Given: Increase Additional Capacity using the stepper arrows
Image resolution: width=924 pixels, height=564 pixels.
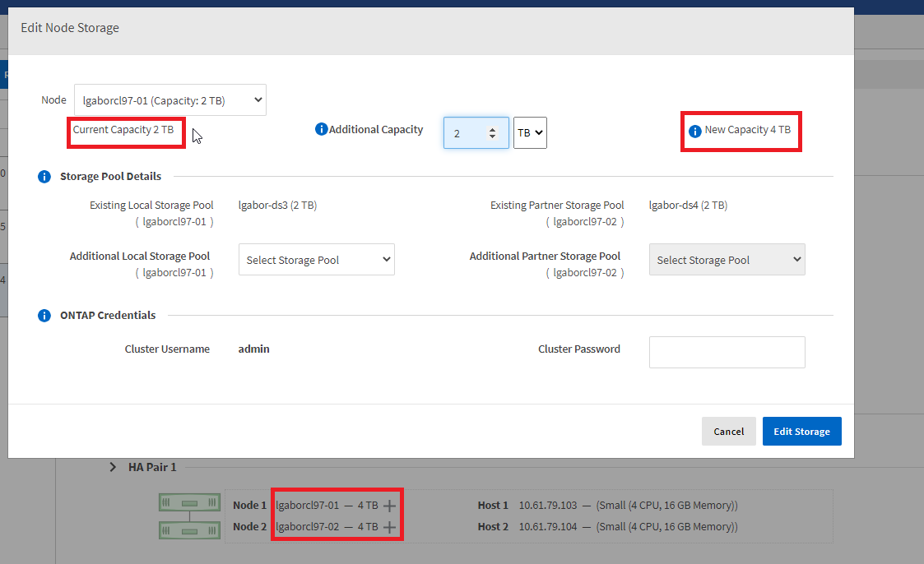Looking at the screenshot, I should [x=490, y=128].
